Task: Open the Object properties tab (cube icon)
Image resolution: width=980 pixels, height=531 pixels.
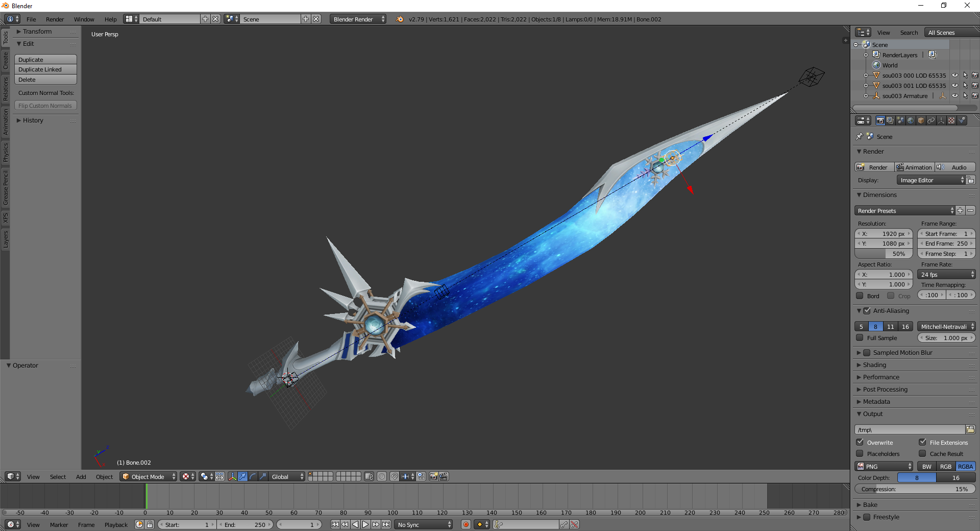Action: (921, 120)
